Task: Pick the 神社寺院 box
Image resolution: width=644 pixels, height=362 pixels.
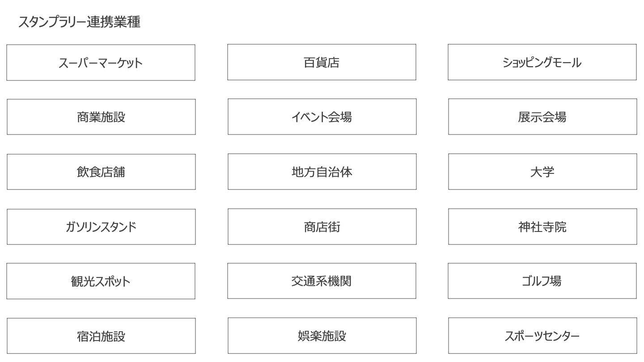Action: [x=542, y=227]
